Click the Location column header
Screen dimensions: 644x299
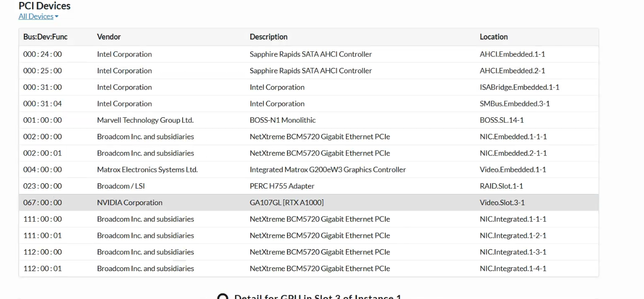pos(494,37)
